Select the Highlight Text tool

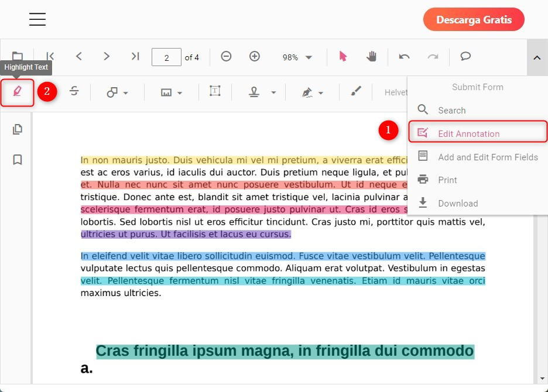tap(16, 92)
